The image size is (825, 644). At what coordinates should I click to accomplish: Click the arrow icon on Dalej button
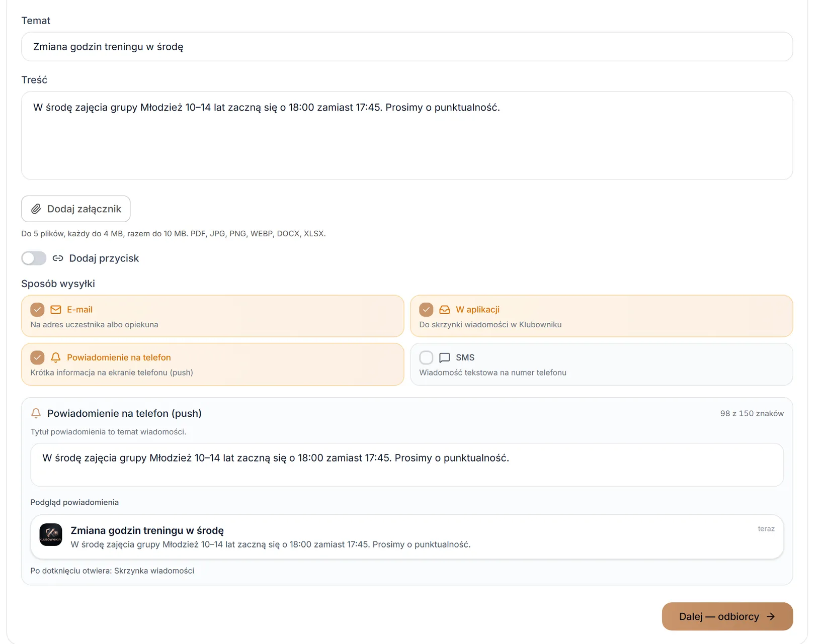pos(771,616)
